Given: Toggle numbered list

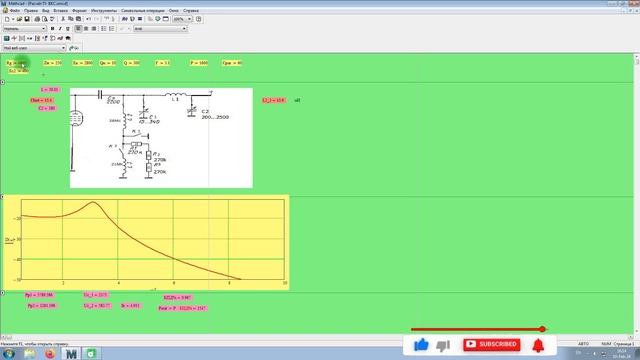Looking at the screenshot, I should click(112, 29).
